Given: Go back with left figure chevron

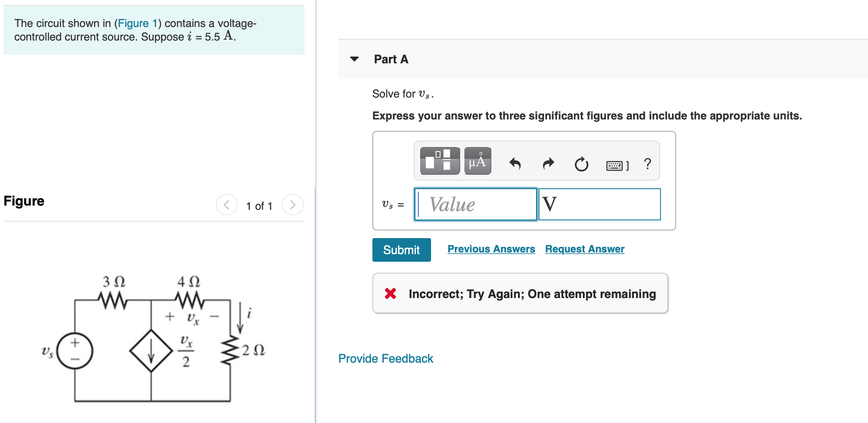Looking at the screenshot, I should point(226,206).
